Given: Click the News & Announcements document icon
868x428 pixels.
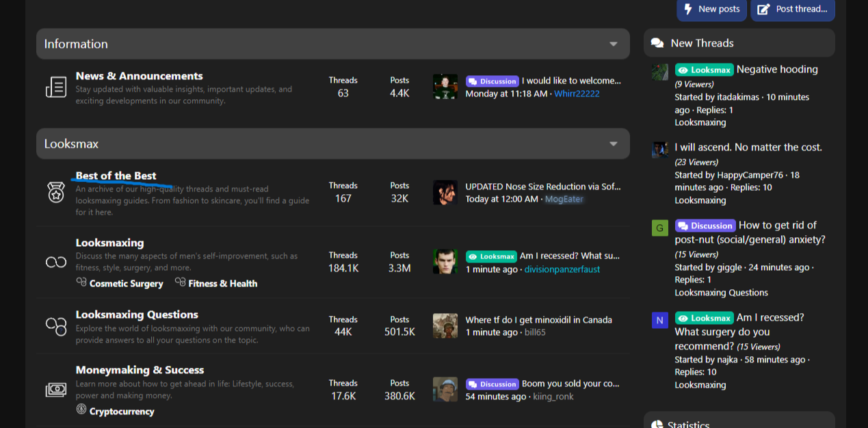Looking at the screenshot, I should click(56, 88).
